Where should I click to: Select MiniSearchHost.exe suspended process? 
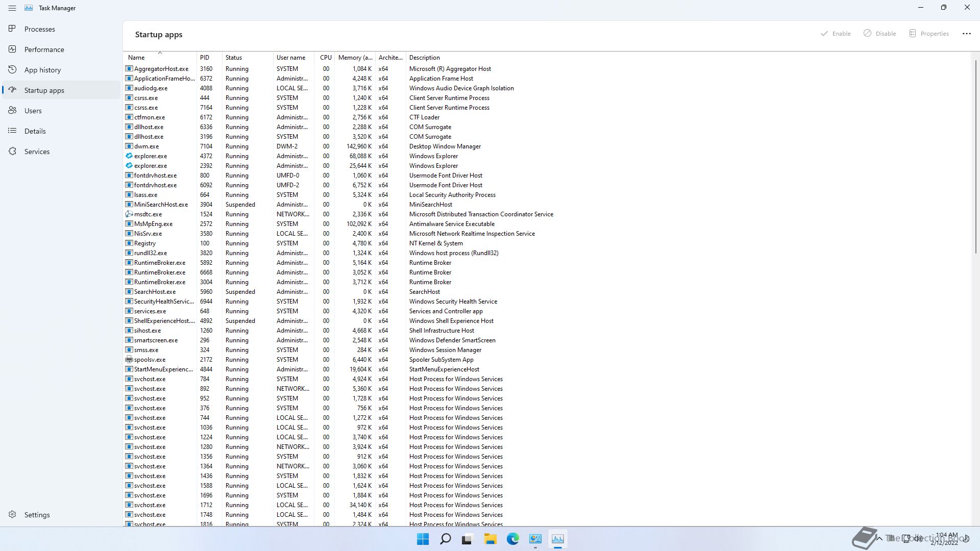tap(547, 205)
